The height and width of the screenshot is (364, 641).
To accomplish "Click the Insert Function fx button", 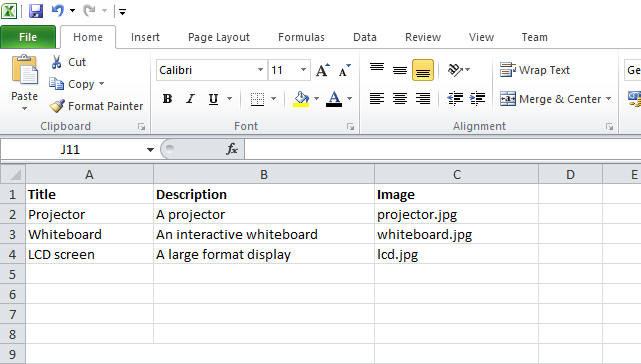I will [232, 149].
